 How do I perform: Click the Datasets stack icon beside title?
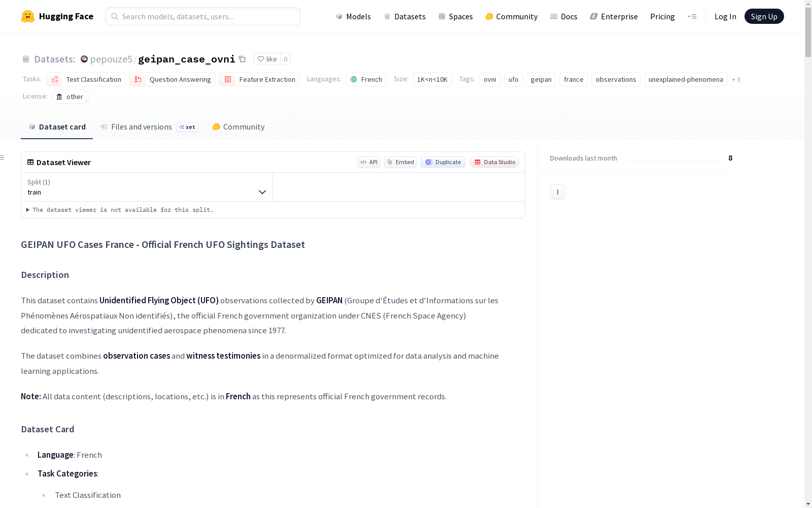coord(26,59)
